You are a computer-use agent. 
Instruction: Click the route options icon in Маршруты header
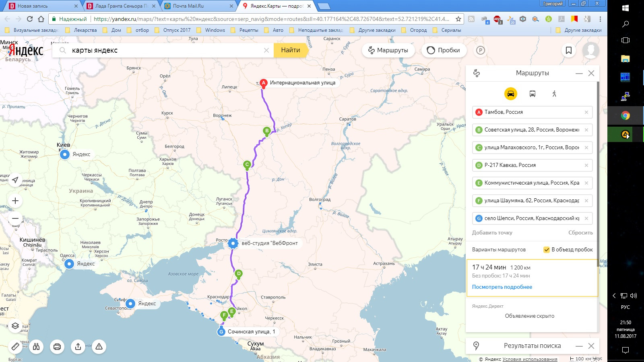[x=477, y=73]
